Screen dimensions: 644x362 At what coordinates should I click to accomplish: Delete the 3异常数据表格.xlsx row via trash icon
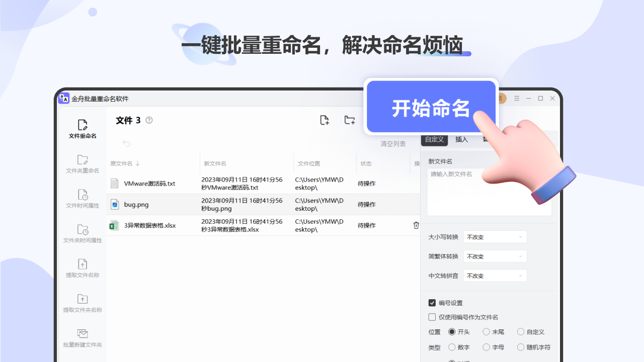tap(416, 225)
